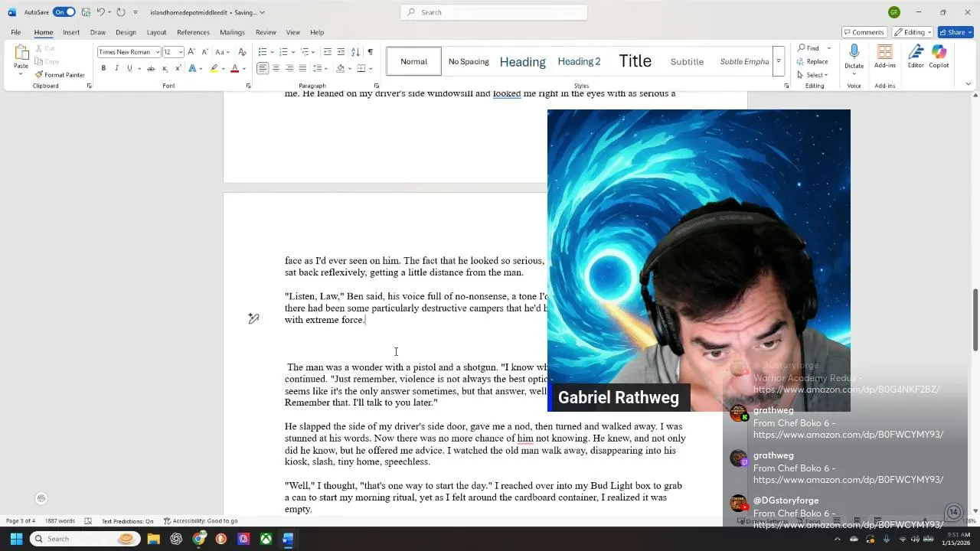
Task: Open File Explorer from the taskbar
Action: click(153, 539)
